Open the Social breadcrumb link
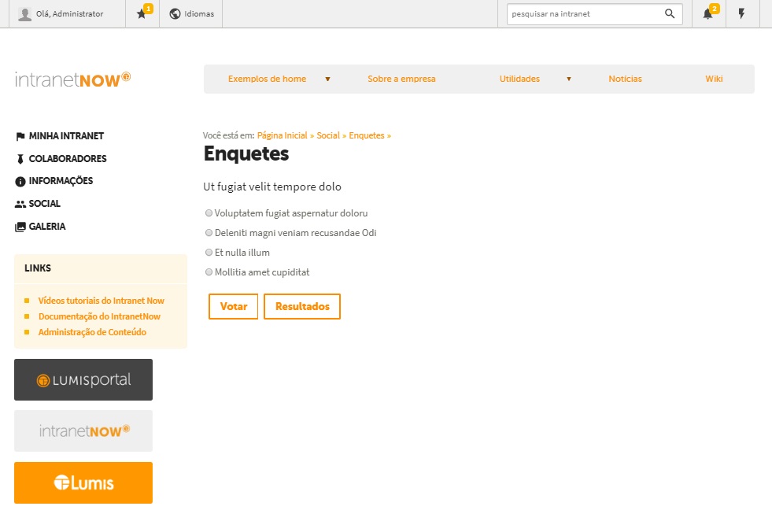 (328, 135)
